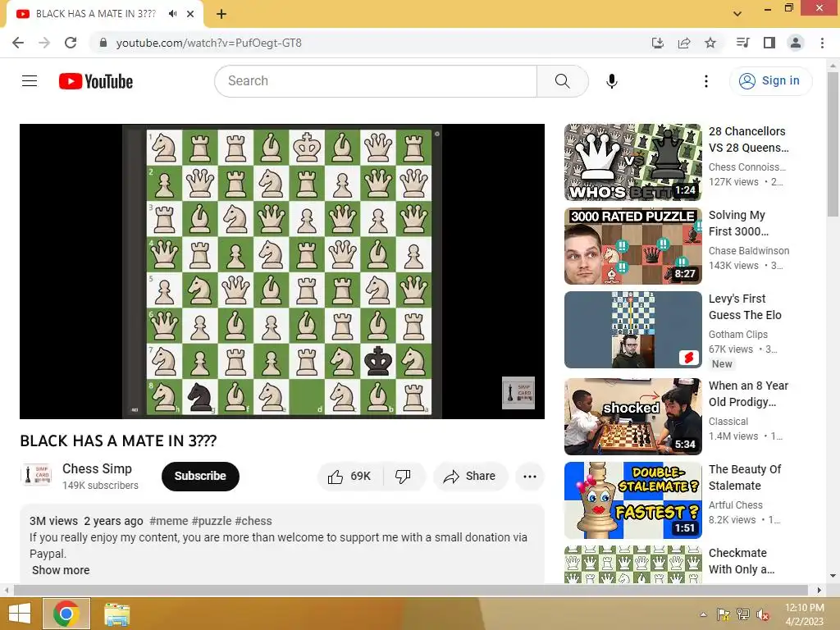Click the install app icon in address bar
Viewport: 840px width, 630px height.
tap(657, 43)
